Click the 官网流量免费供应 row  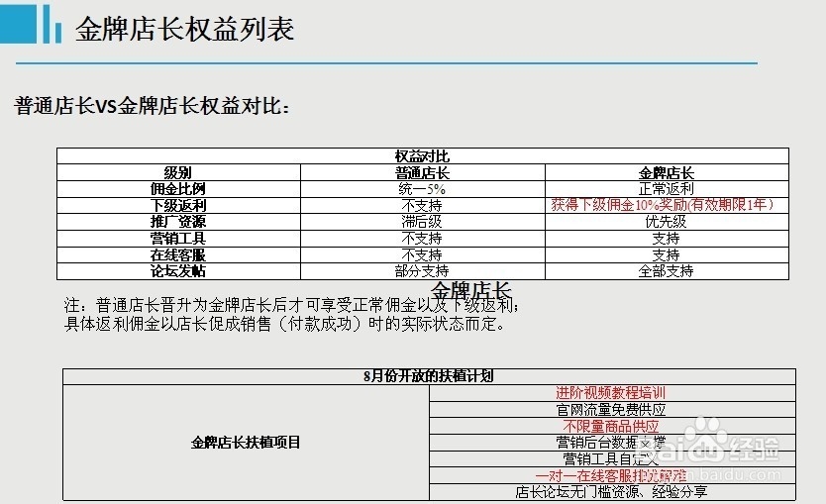coord(612,409)
